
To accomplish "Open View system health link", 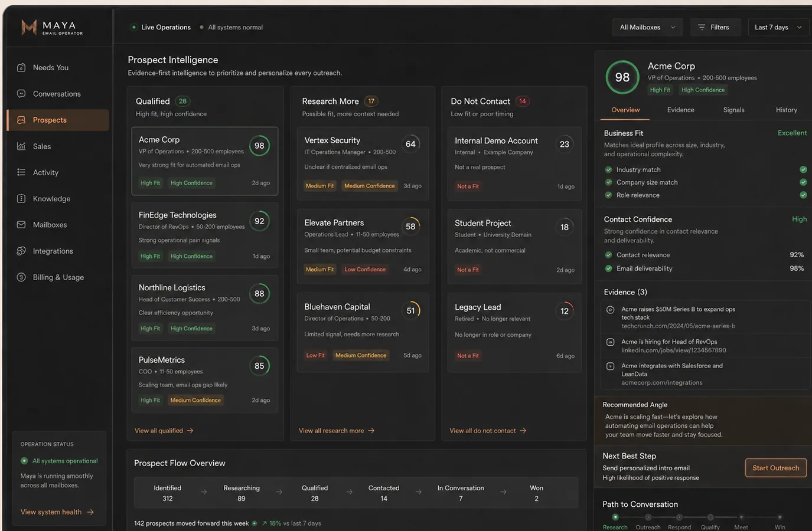I will pyautogui.click(x=57, y=512).
